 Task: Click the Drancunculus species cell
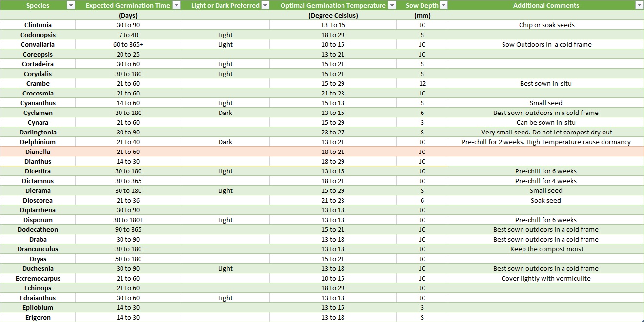[38, 249]
